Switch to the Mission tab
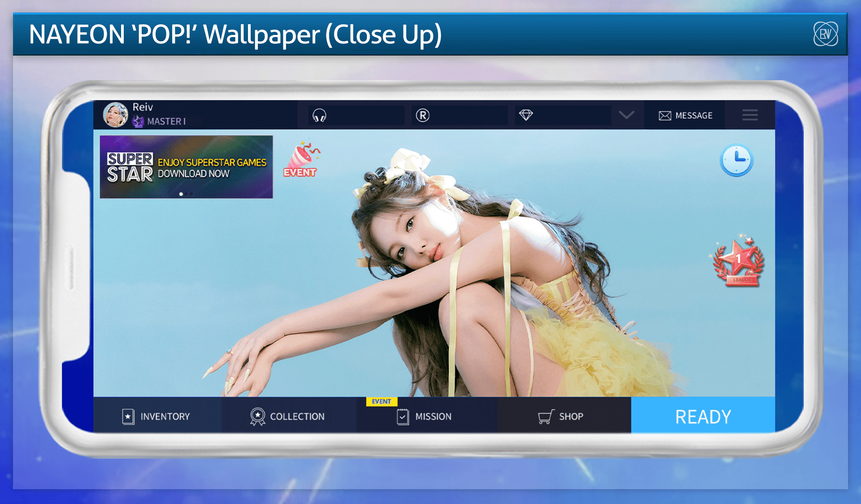861x504 pixels. 425,416
